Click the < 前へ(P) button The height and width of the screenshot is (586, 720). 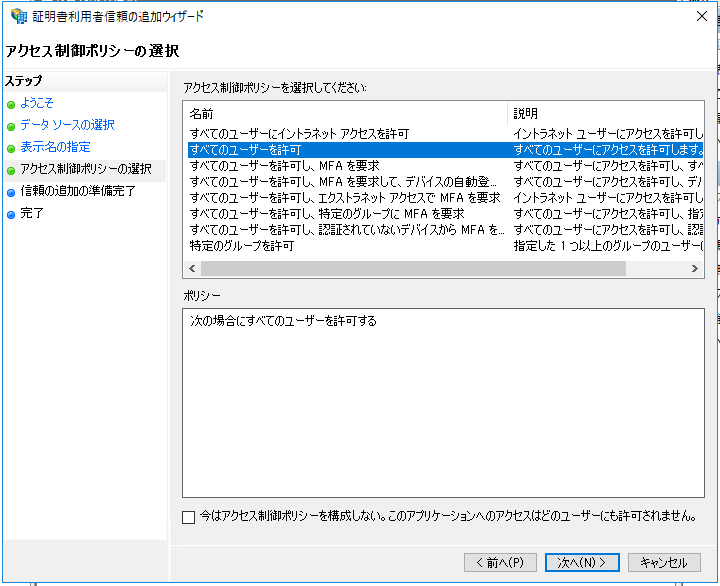click(500, 563)
